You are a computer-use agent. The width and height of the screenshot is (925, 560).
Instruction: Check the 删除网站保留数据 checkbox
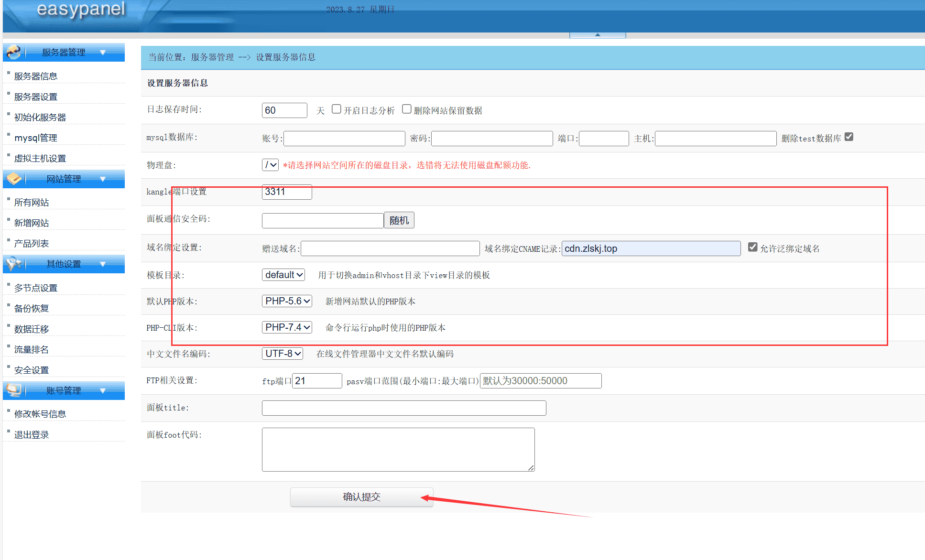[x=406, y=109]
